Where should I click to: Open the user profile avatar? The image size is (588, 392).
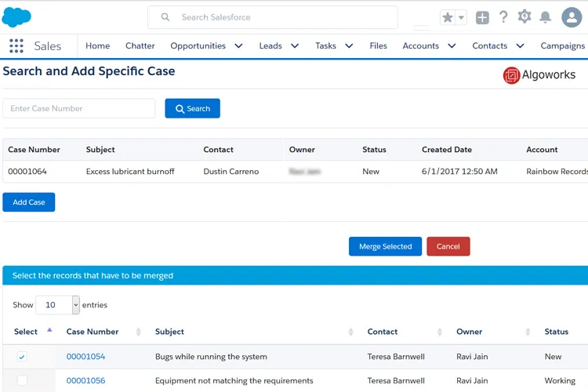coord(572,17)
